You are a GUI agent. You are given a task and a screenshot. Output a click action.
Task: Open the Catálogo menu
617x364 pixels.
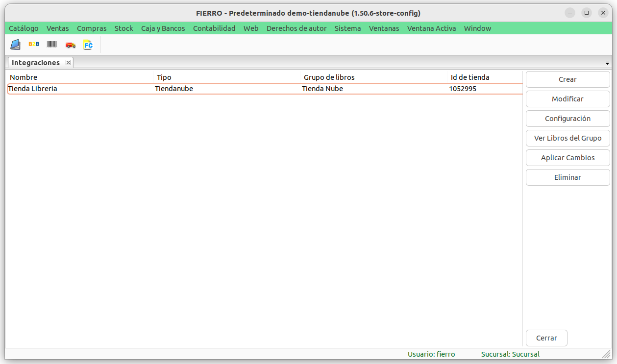coord(24,28)
